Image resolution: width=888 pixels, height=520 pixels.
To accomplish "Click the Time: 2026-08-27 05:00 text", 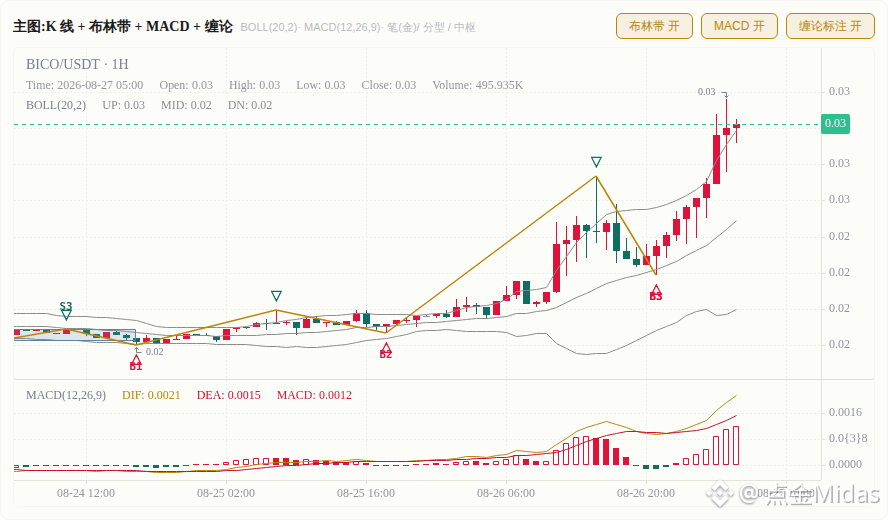I will point(84,85).
